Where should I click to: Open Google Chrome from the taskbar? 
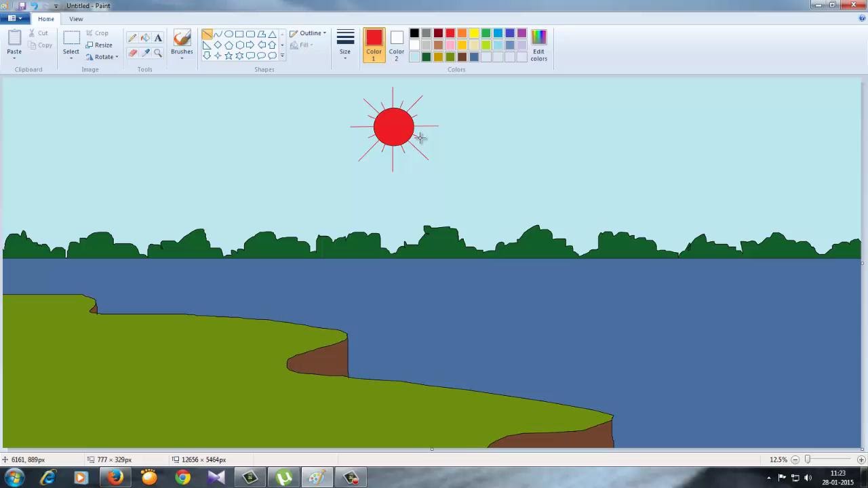(x=182, y=478)
